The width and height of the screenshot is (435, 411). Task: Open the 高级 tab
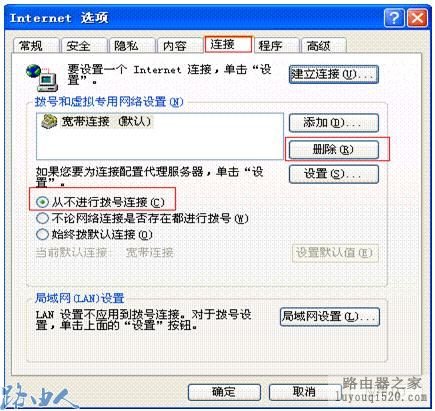tap(324, 46)
